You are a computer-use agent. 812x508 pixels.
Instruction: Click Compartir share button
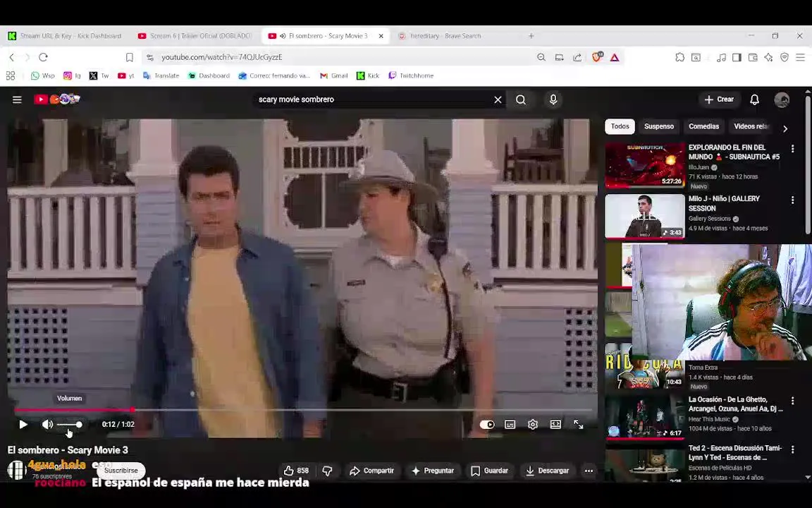[372, 471]
